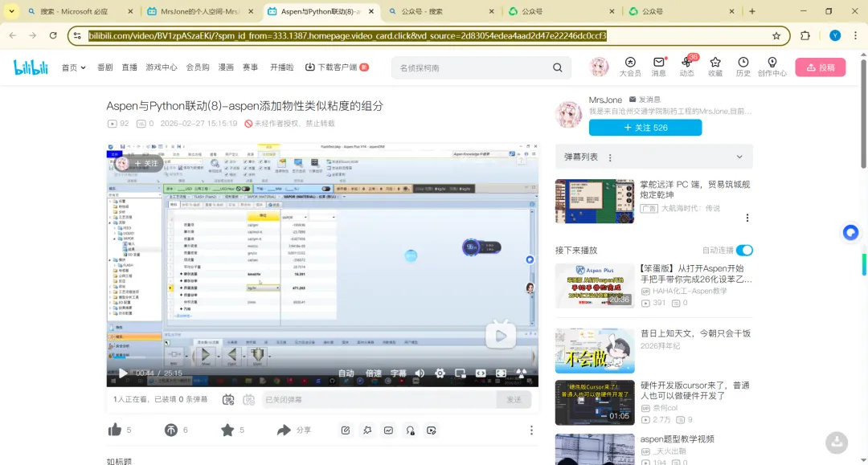Open the 赛事 esports link
This screenshot has height=465, width=868.
250,67
